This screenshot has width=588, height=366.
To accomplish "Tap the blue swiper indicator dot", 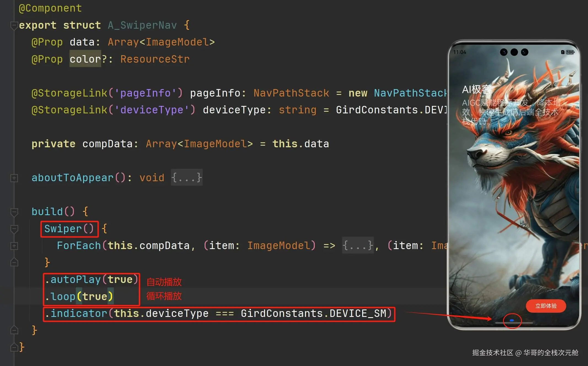I will point(512,320).
